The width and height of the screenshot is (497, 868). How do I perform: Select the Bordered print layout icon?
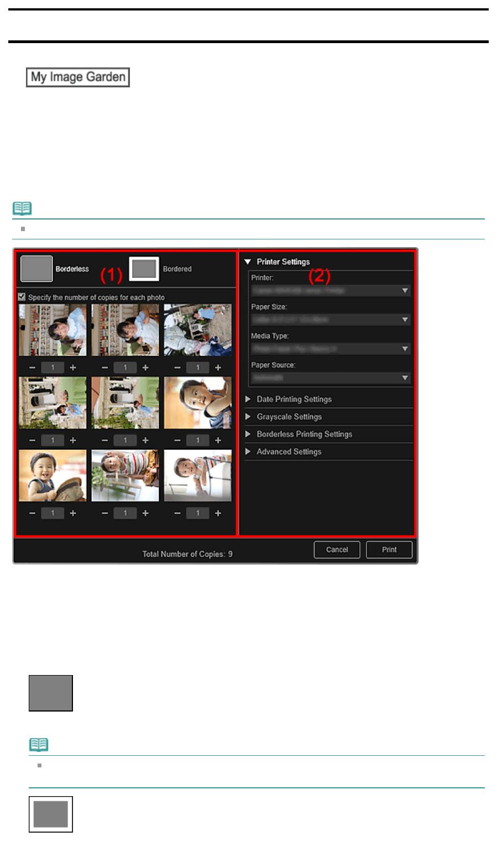[x=144, y=269]
